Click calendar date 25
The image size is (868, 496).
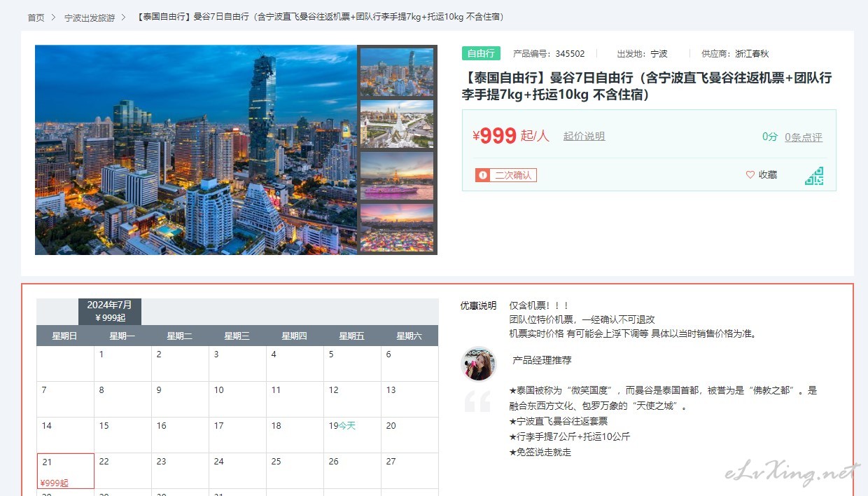(x=295, y=471)
